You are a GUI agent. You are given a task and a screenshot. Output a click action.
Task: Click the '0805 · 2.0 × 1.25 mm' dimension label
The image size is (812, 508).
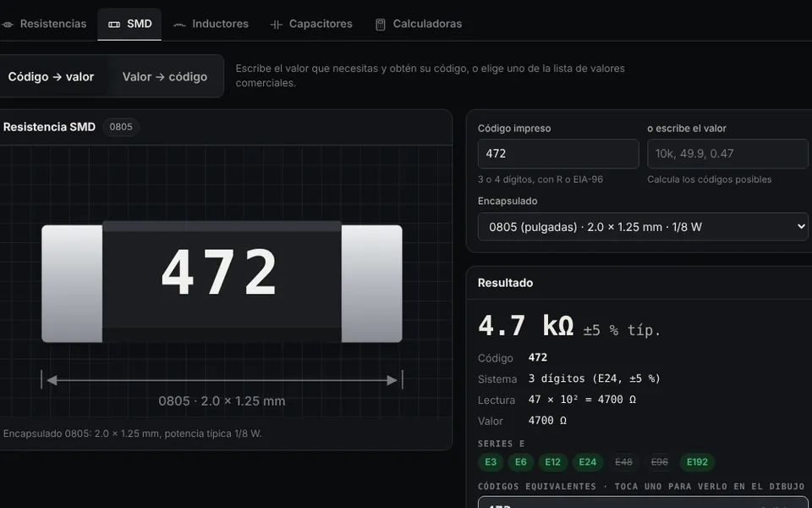click(x=222, y=401)
